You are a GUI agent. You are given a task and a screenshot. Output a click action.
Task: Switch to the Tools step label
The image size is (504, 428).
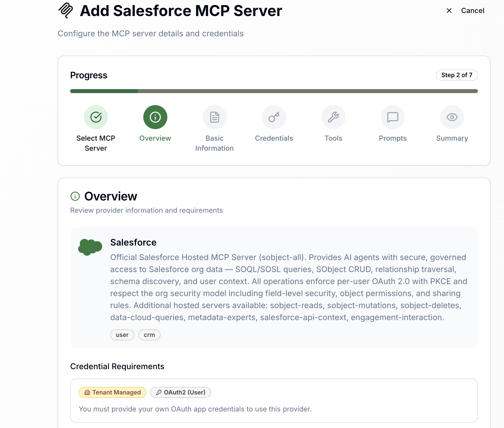point(333,138)
